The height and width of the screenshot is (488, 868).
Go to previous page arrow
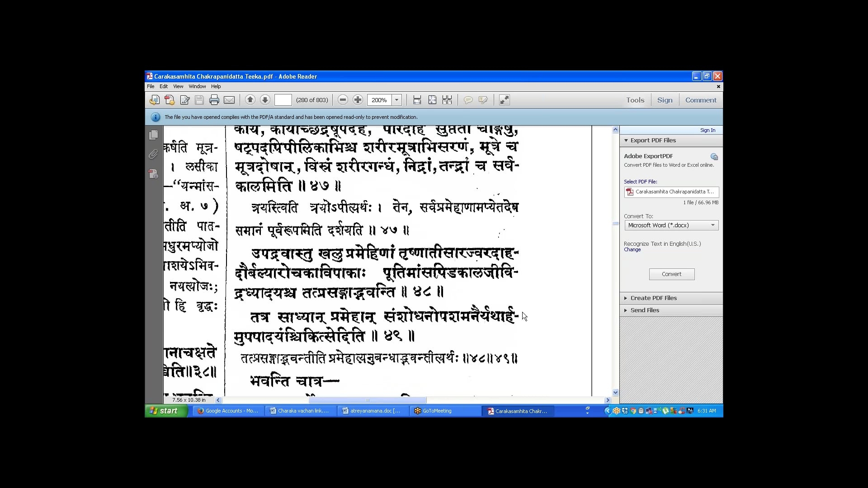[250, 100]
